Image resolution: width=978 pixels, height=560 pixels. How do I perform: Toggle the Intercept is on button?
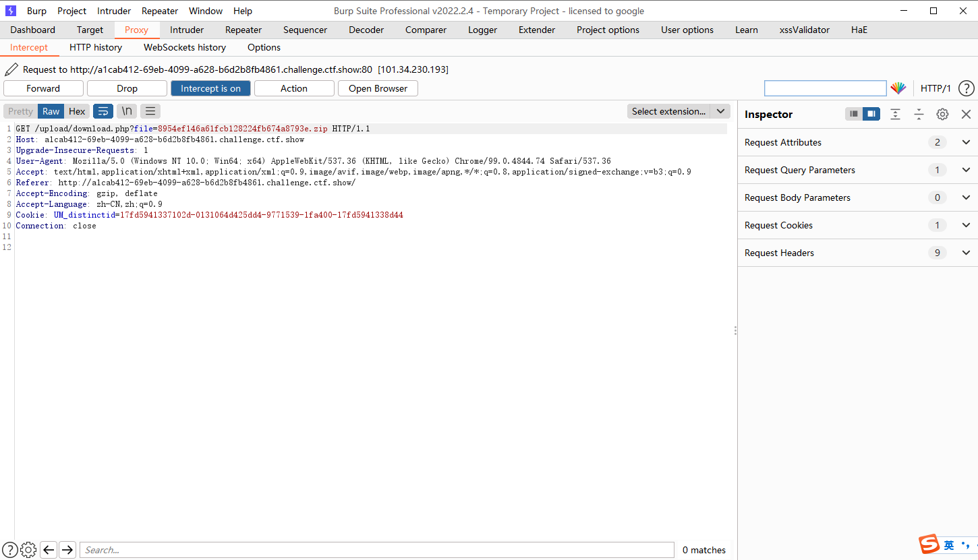pos(210,88)
